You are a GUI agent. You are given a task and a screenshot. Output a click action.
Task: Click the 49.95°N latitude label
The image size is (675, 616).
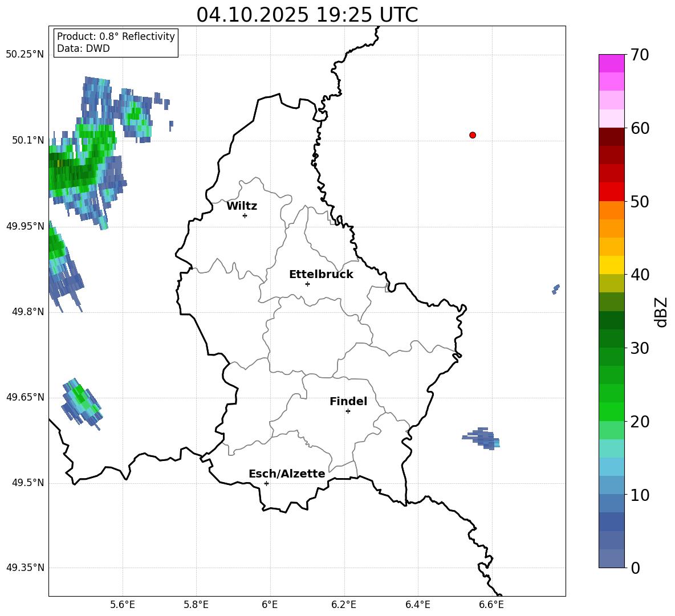25,226
